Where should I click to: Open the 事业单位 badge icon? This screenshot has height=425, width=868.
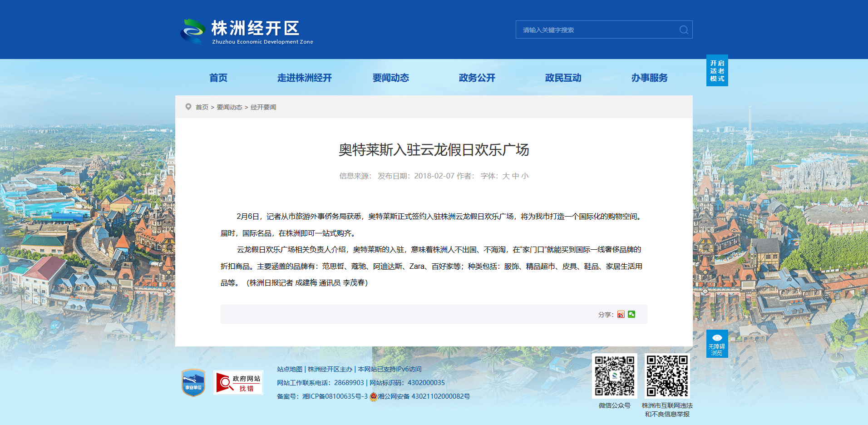[193, 382]
